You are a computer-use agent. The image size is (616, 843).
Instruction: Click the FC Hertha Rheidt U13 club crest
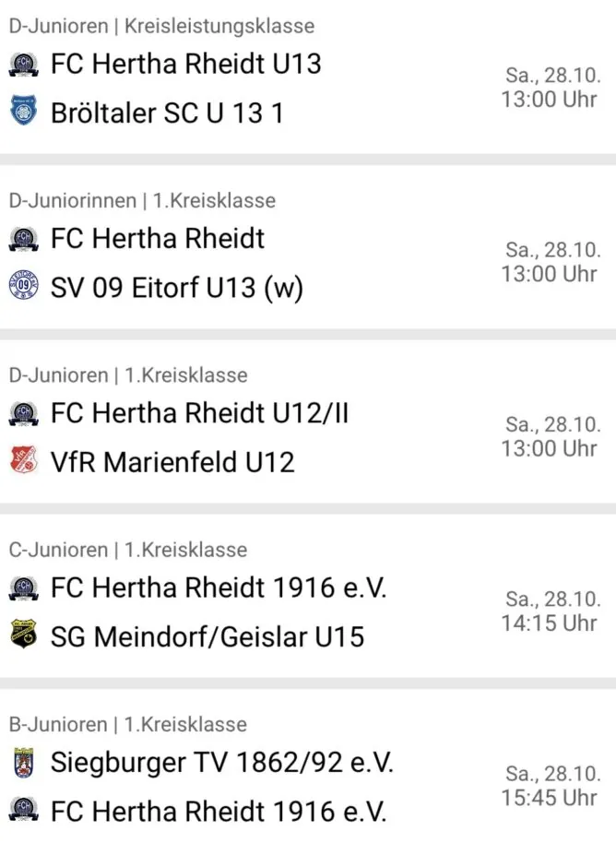24,64
